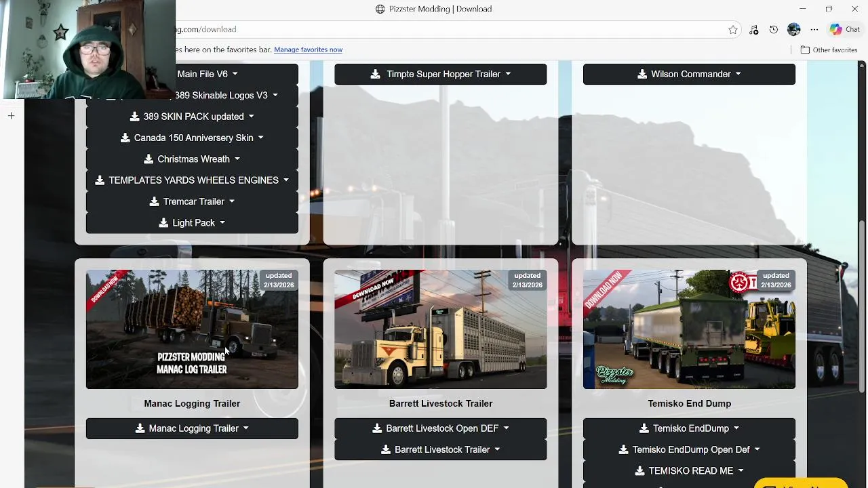Add this page to favorites star
Screen dimensions: 868x488
tap(733, 30)
